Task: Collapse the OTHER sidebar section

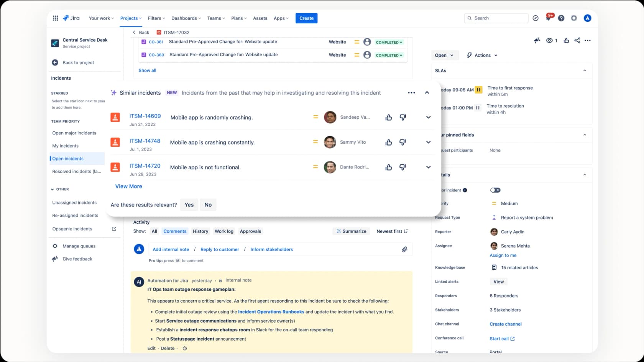Action: [53, 189]
